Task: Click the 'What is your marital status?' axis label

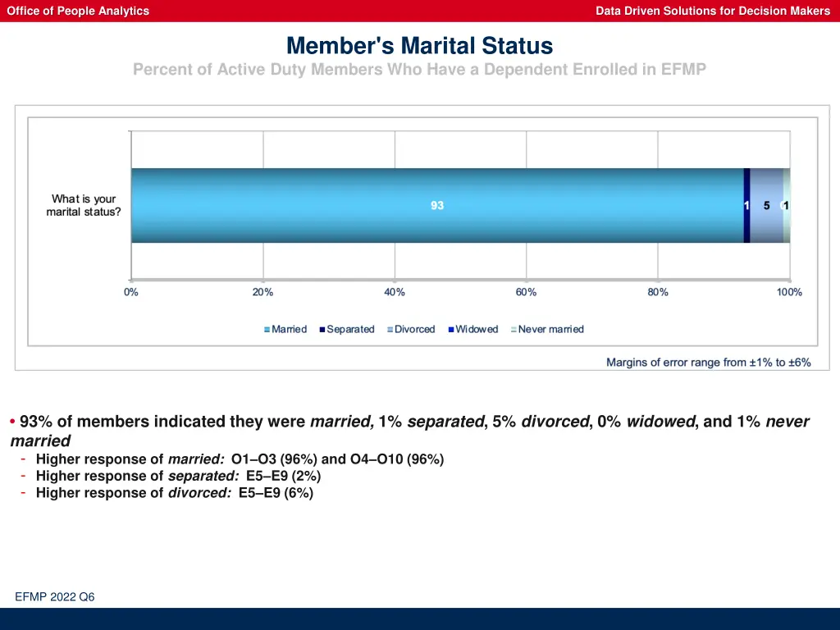Action: click(x=84, y=206)
